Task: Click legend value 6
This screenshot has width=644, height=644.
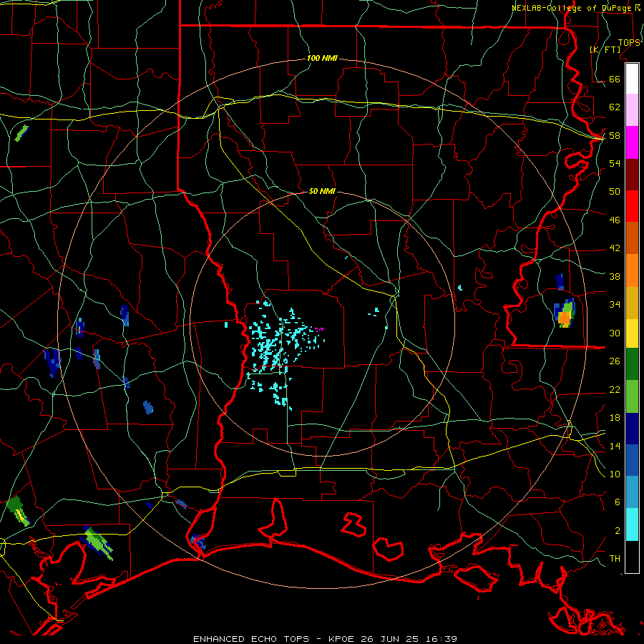Action: [617, 502]
